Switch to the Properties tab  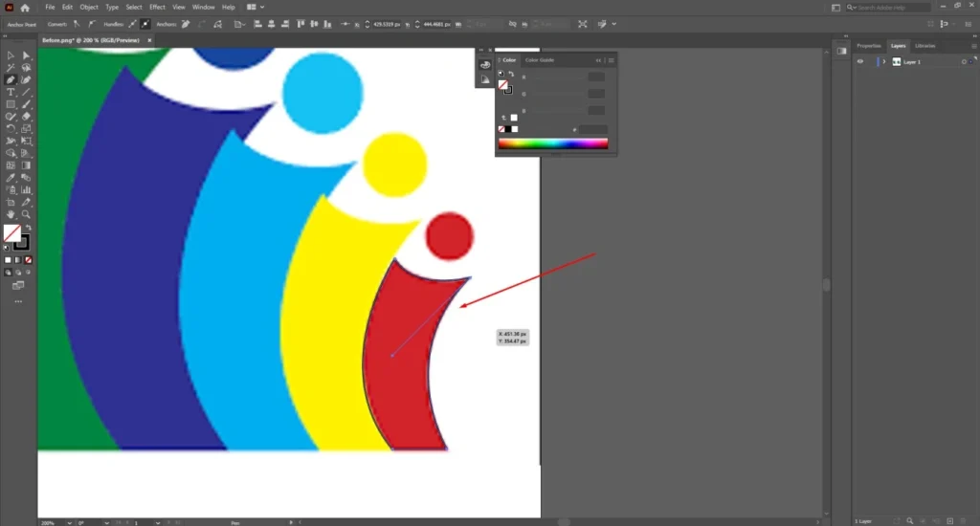[869, 46]
